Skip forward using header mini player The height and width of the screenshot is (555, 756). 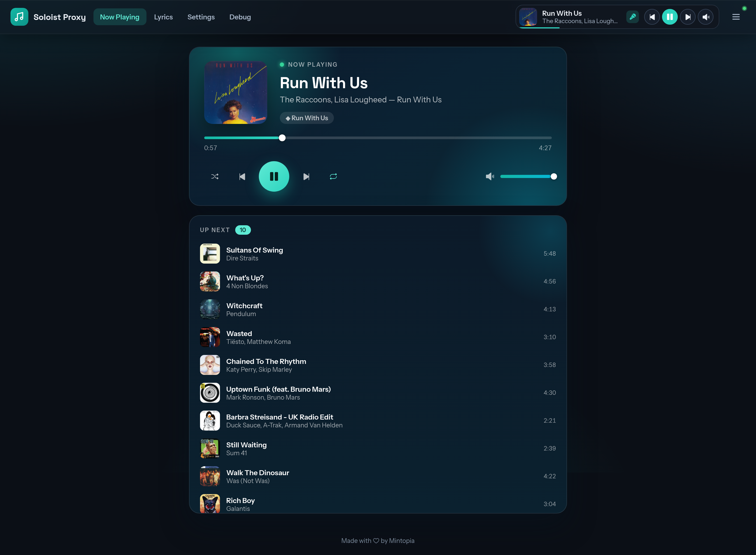(687, 17)
